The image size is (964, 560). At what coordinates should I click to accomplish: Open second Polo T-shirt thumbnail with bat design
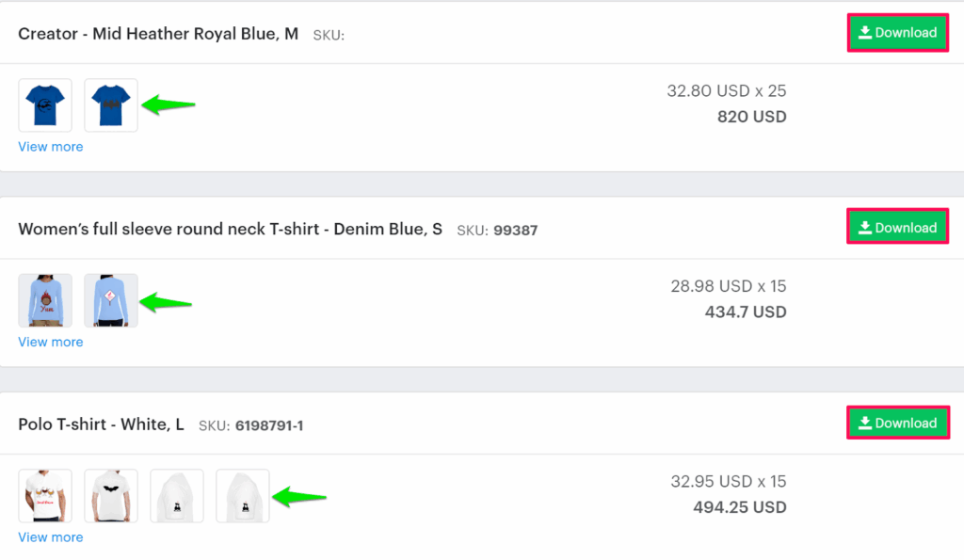(111, 496)
